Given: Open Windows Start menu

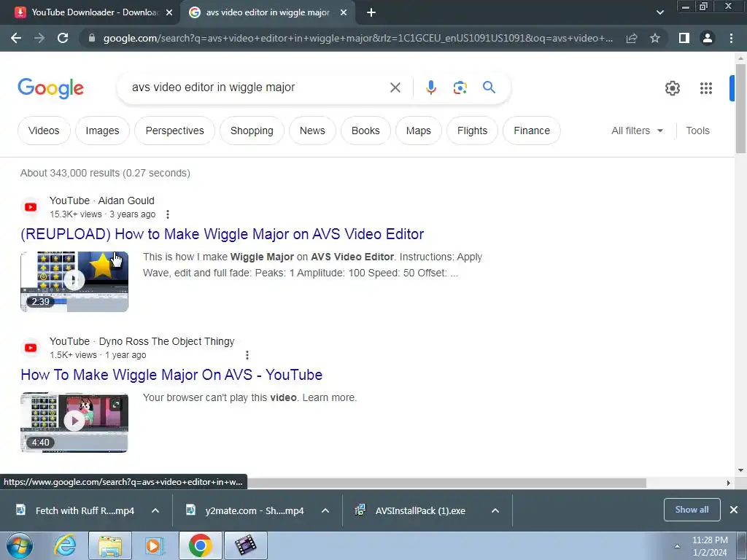Looking at the screenshot, I should (x=20, y=545).
